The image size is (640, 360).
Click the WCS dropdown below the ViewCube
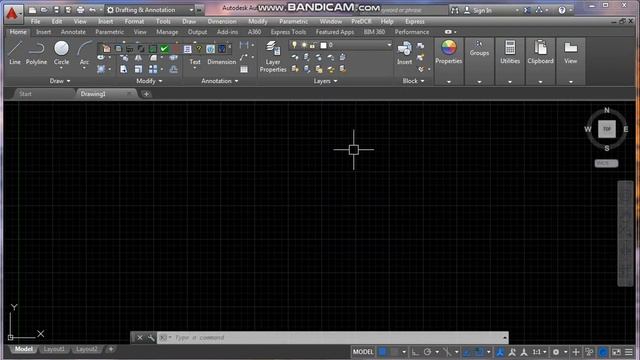(x=607, y=163)
